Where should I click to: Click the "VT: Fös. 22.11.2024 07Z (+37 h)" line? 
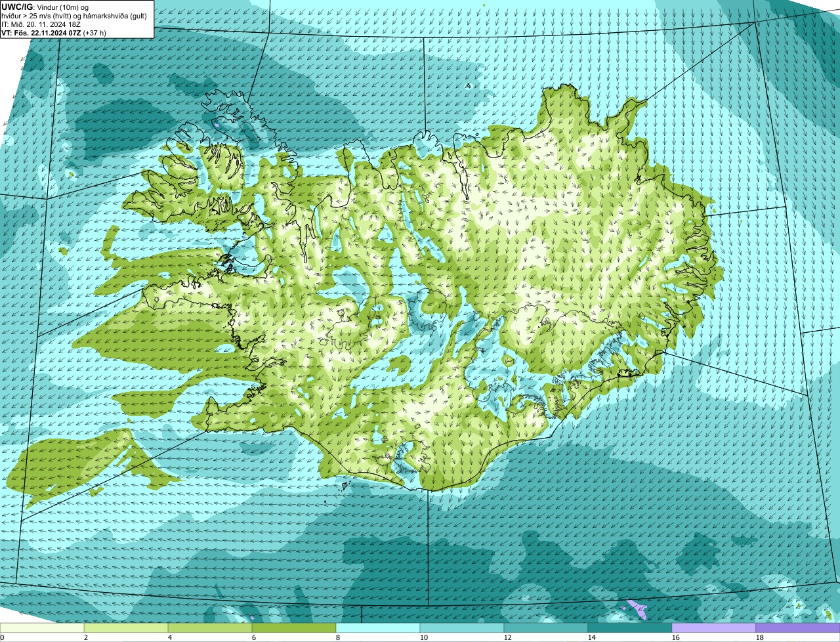pyautogui.click(x=54, y=32)
